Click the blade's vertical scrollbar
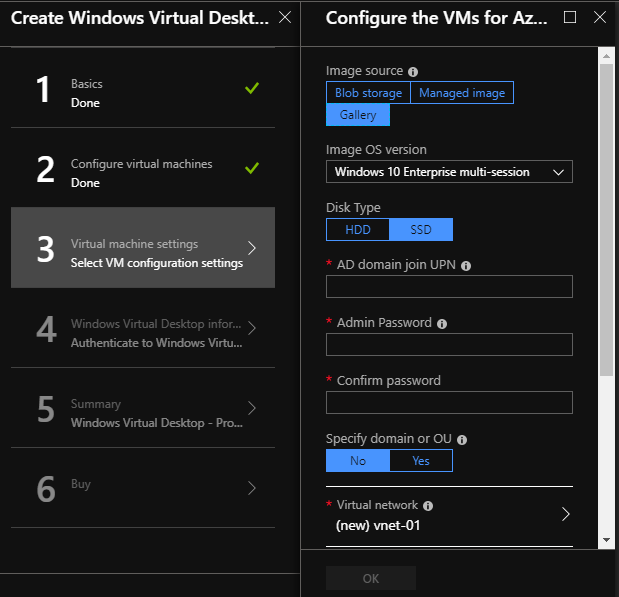The width and height of the screenshot is (619, 597). [x=606, y=220]
